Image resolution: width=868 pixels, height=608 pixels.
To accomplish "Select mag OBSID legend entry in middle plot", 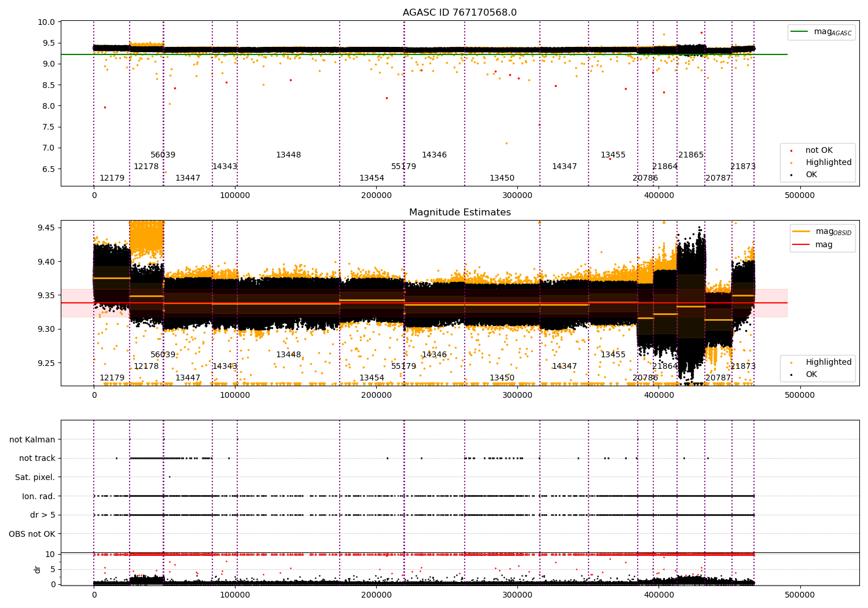I will 822,232.
